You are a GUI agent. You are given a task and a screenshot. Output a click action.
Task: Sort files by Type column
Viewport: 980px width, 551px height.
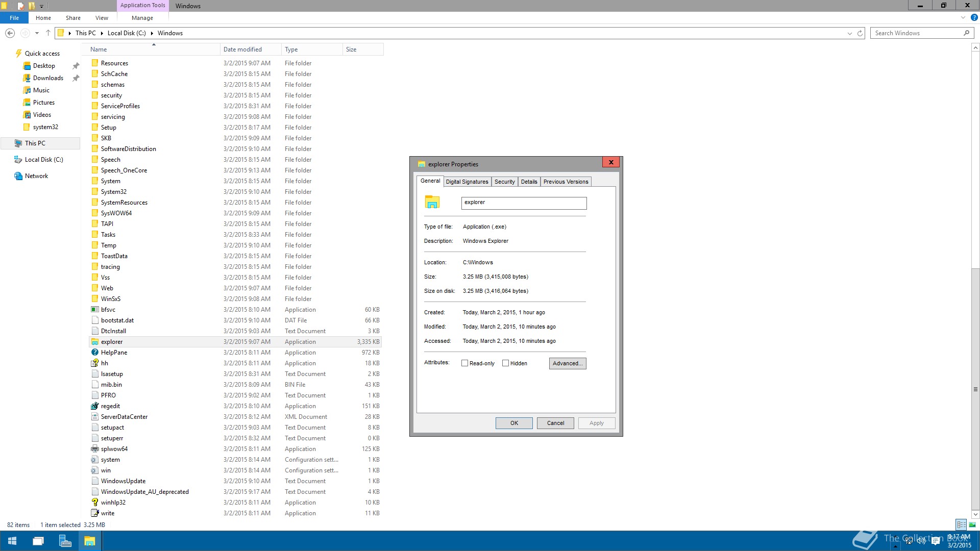pyautogui.click(x=312, y=49)
